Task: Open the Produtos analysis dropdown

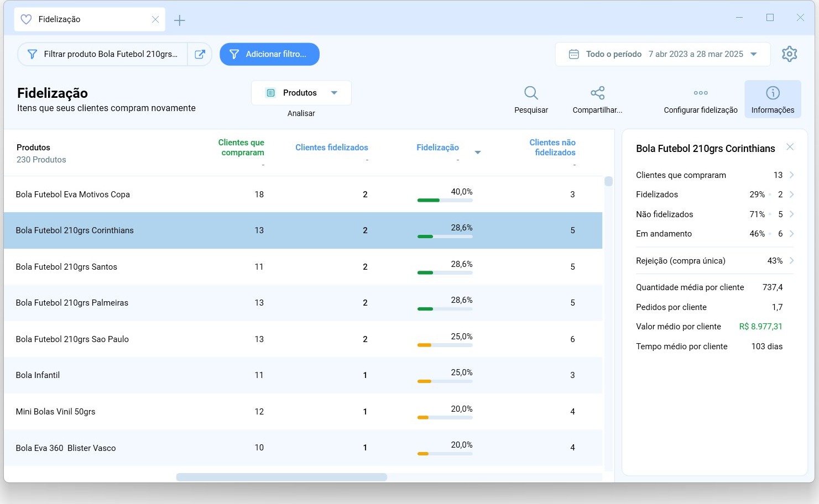Action: 301,93
